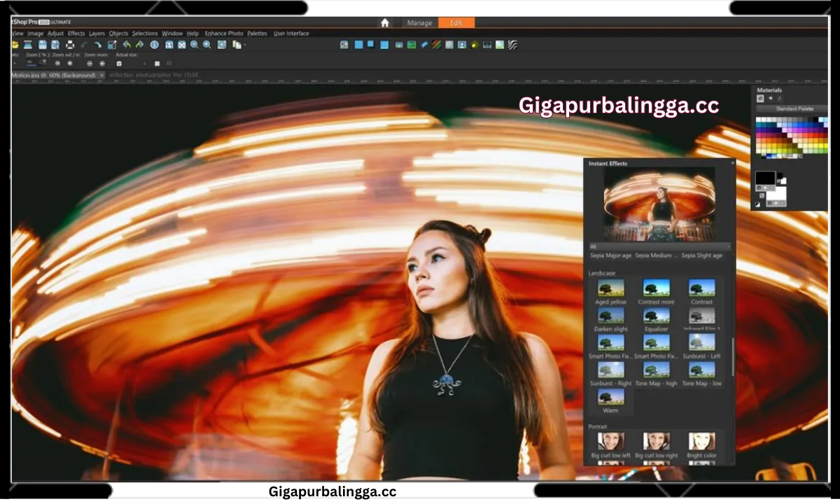Click the Instant Effects panel scrollbar
840x504 pixels.
[733, 357]
